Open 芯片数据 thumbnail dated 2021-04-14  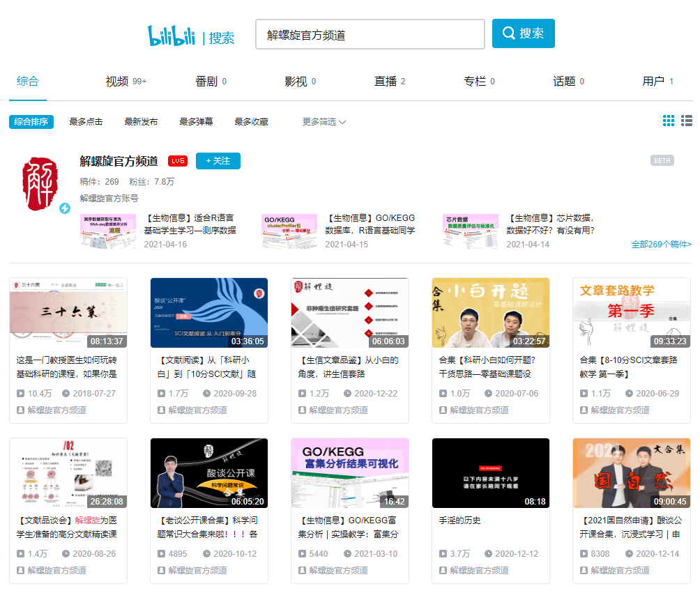[471, 231]
